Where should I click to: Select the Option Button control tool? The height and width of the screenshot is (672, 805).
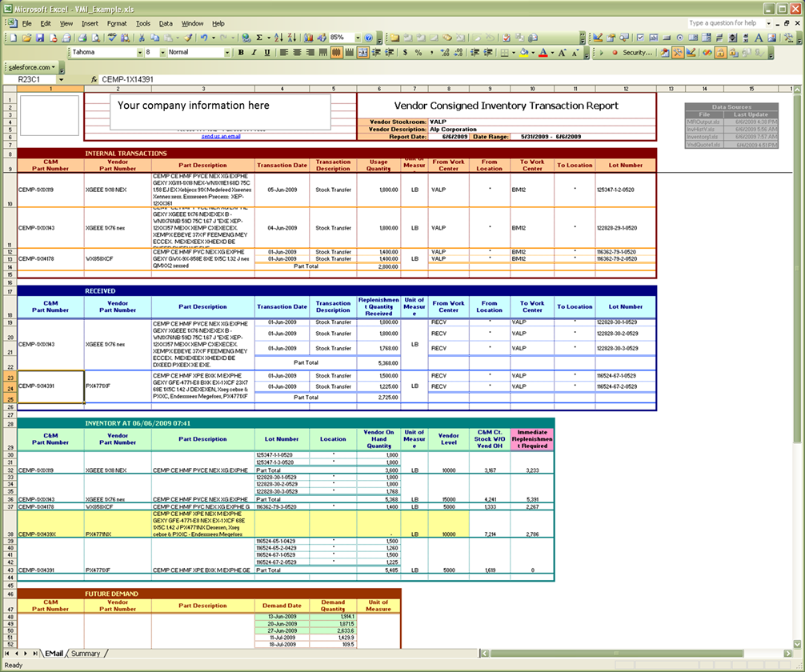[x=679, y=38]
